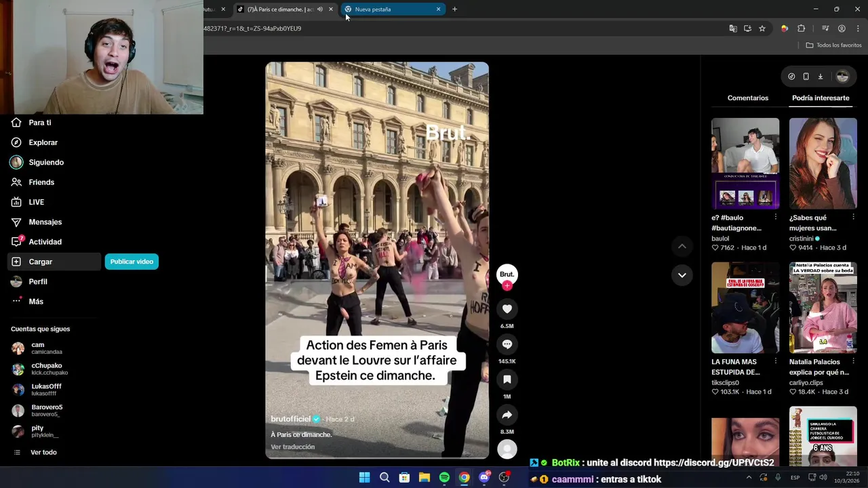The height and width of the screenshot is (488, 868).
Task: Open Windows taskbar search
Action: click(384, 478)
